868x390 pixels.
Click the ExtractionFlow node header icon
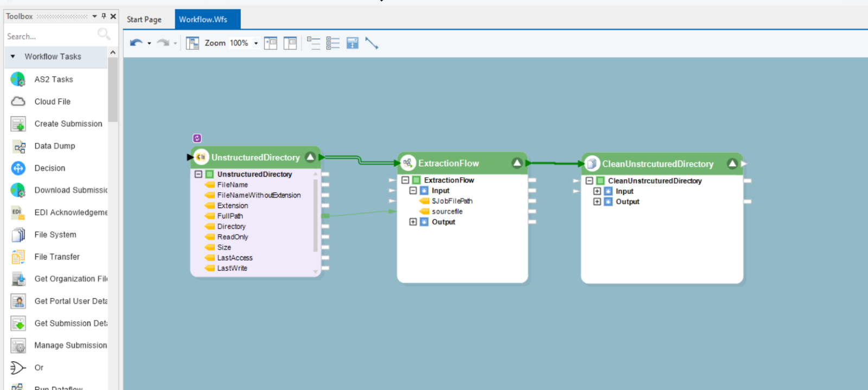tap(408, 163)
